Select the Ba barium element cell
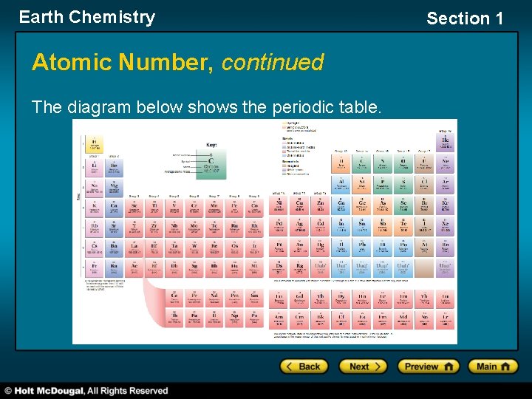The width and height of the screenshot is (532, 399). (x=114, y=248)
